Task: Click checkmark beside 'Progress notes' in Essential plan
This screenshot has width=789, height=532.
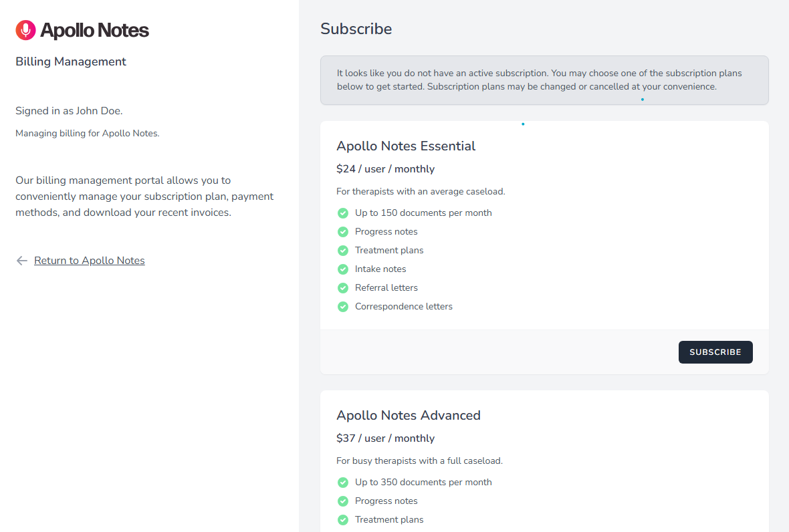Action: point(343,231)
